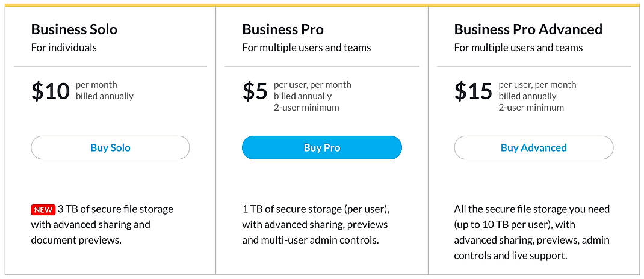Viewport: 644px width, 279px height.
Task: Click the $10 Solo price
Action: point(51,91)
